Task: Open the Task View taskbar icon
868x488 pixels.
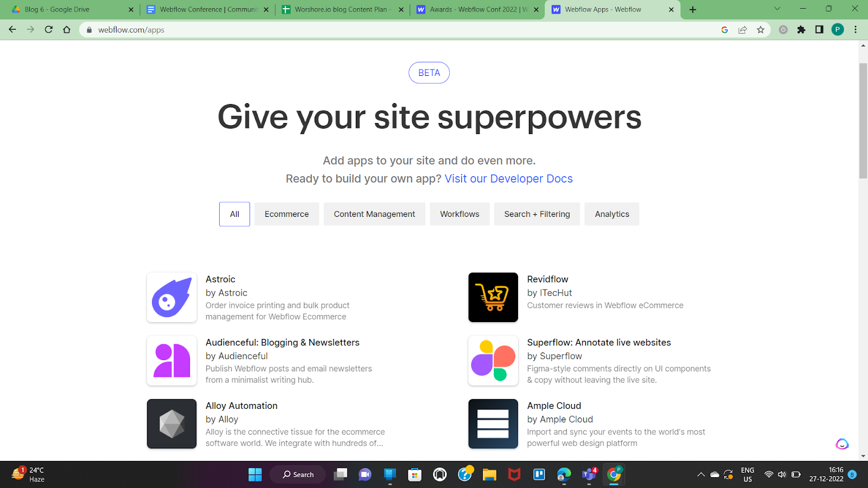Action: pyautogui.click(x=340, y=474)
